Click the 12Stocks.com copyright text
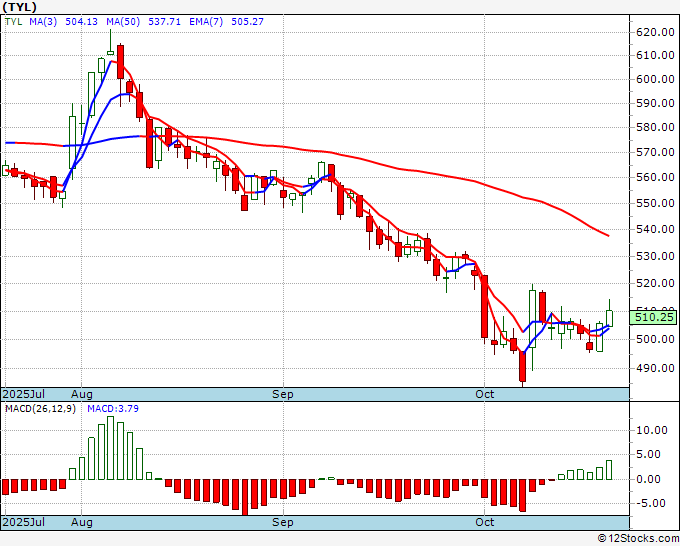Screen dimensions: 680x546 tap(638, 539)
